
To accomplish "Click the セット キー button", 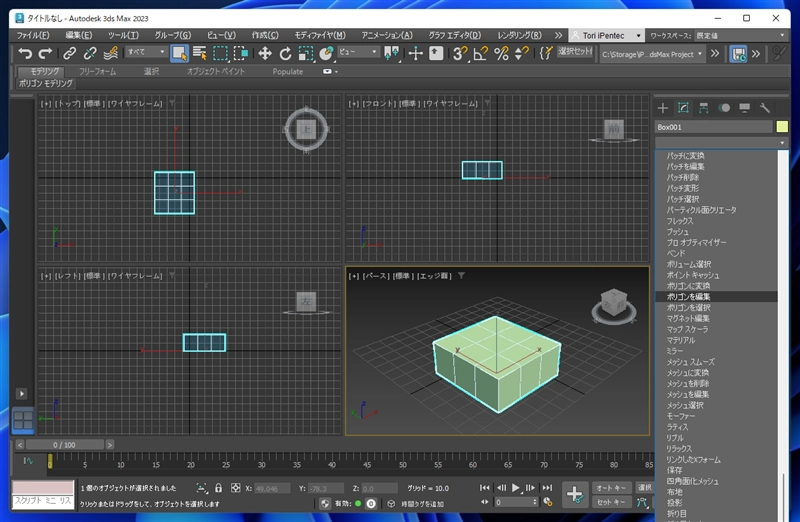I will [x=611, y=502].
